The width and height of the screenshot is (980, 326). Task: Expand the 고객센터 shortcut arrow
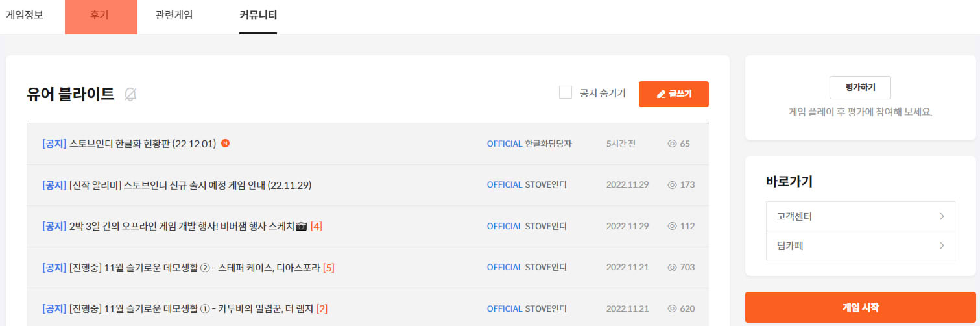point(941,216)
